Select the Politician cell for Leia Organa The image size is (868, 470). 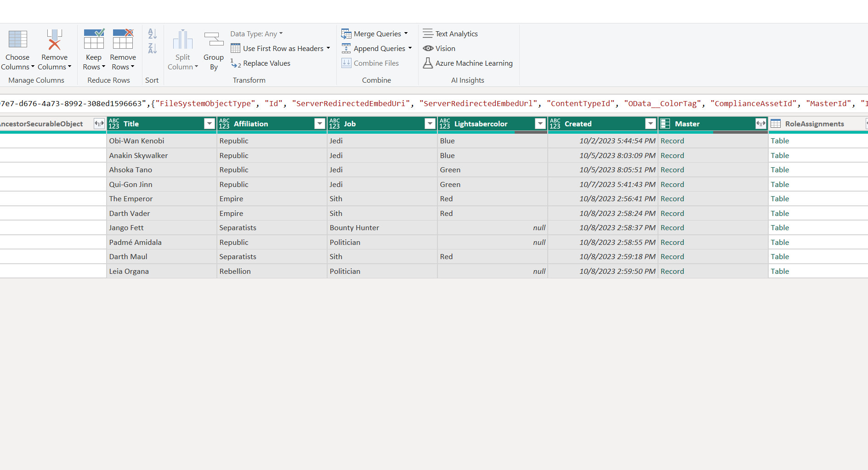382,271
